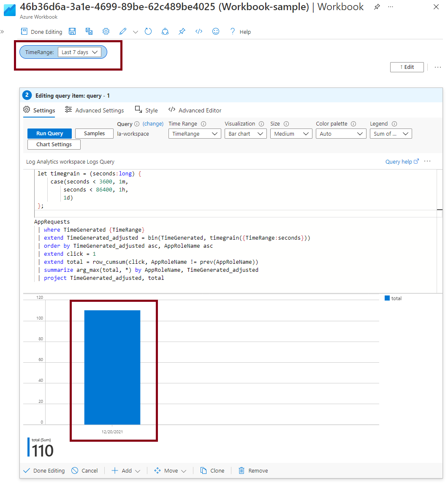
Task: Click the Samples button
Action: click(x=94, y=133)
